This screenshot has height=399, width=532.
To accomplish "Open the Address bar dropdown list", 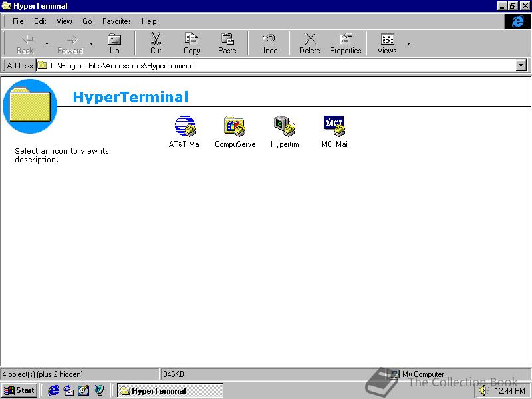I will tap(521, 65).
